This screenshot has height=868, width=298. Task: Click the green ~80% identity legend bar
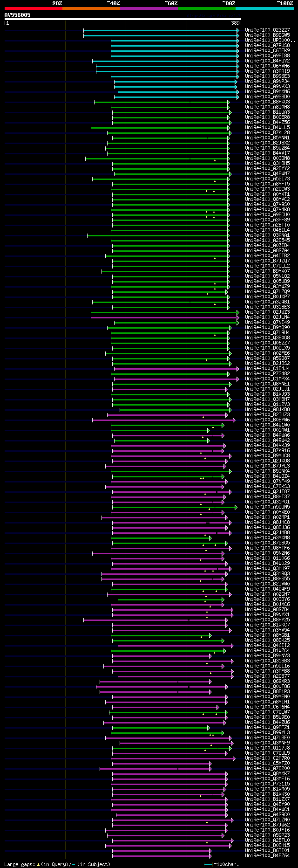click(x=207, y=8)
